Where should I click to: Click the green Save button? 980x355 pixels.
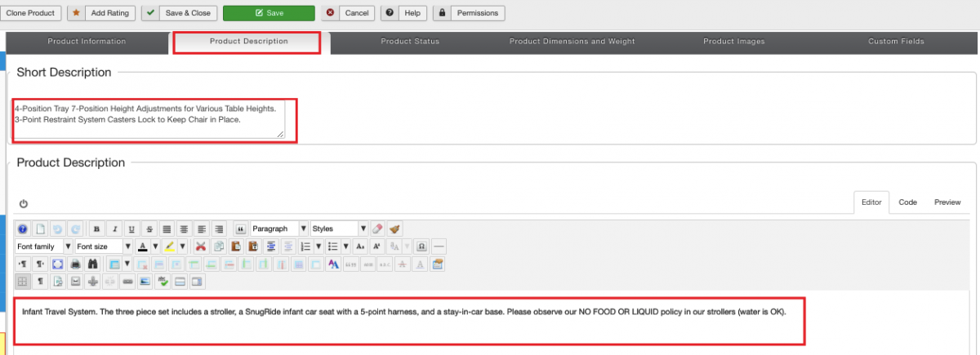click(269, 13)
